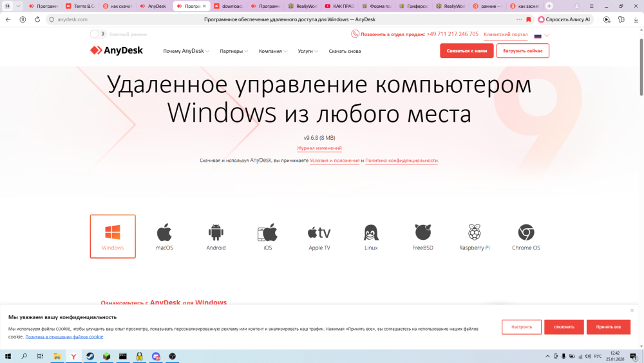Open the browser hamburger menu
Screen dimensions: 644x363
(591, 6)
